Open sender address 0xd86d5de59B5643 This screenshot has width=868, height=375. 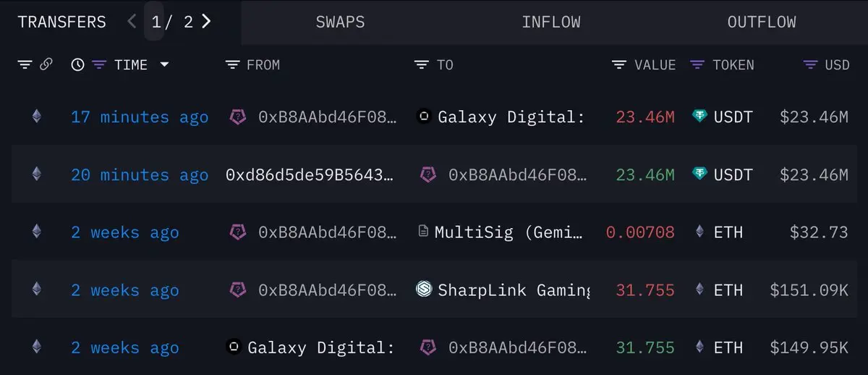coord(310,174)
